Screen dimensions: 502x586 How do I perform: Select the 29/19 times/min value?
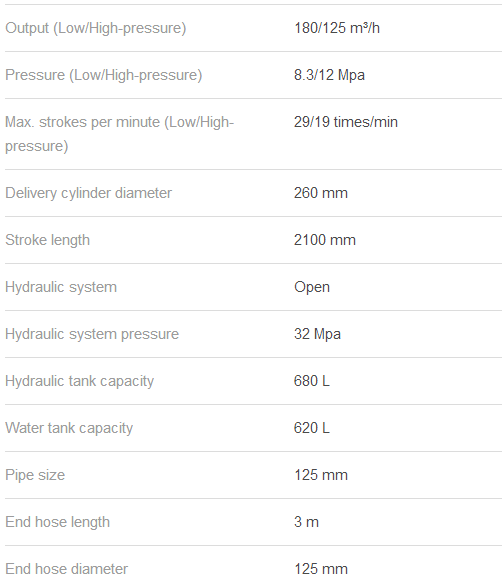pos(346,122)
